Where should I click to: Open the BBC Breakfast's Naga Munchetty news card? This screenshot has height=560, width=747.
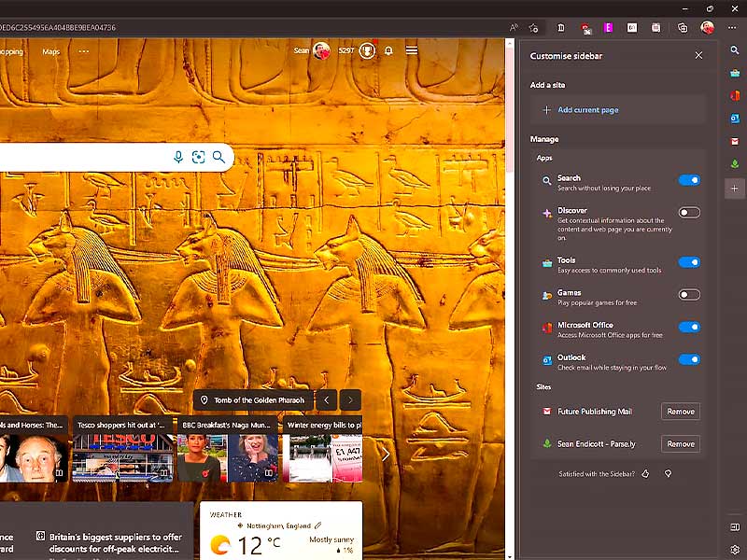tap(228, 449)
